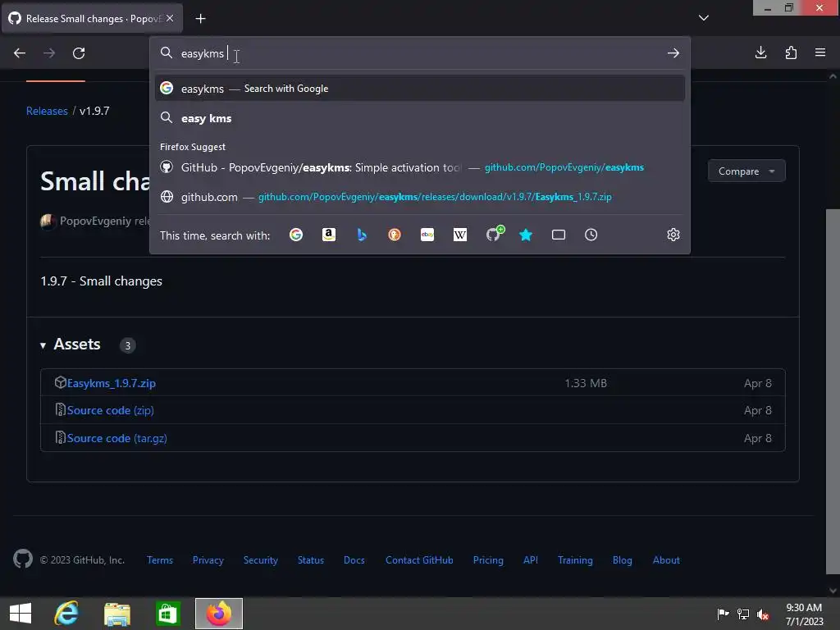
Task: Open the Easykms_1.9.7.zip download URL suggestion
Action: [x=419, y=197]
